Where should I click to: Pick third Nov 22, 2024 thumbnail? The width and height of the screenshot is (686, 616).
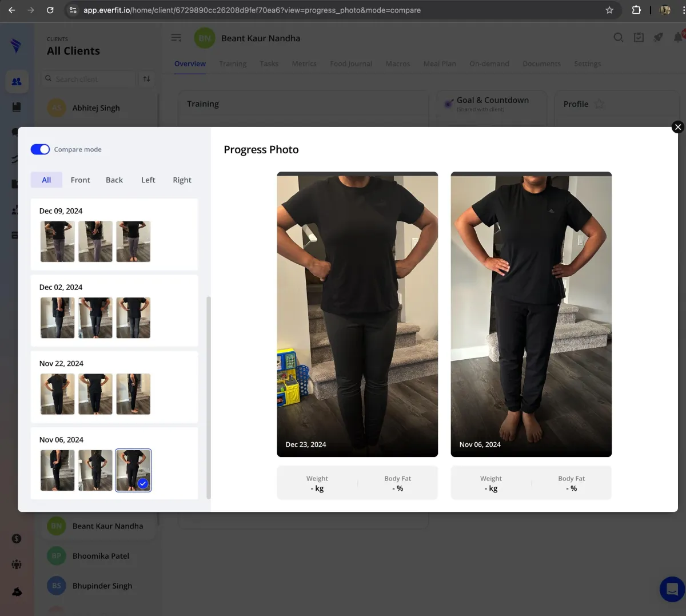click(x=133, y=394)
